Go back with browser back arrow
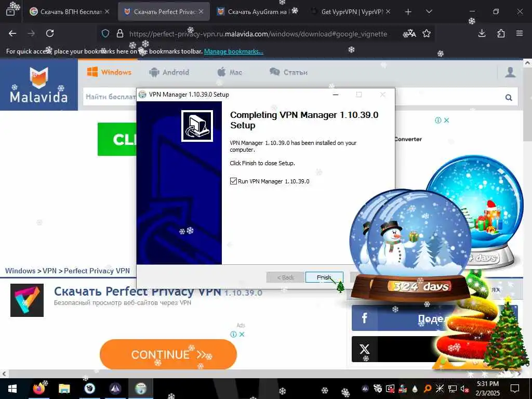532x399 pixels. tap(12, 33)
